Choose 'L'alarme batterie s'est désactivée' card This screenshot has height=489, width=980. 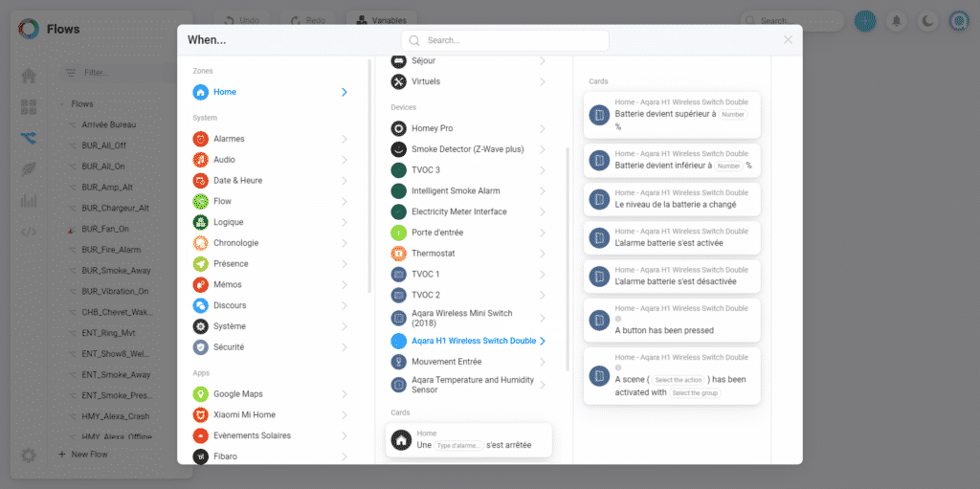[672, 277]
